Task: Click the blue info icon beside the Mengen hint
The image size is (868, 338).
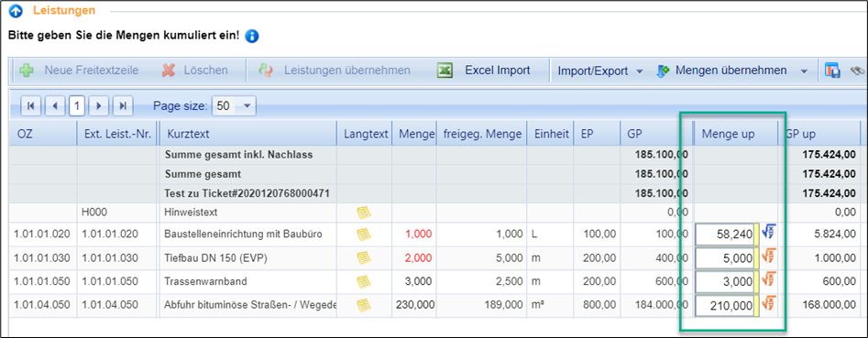Action: 252,37
